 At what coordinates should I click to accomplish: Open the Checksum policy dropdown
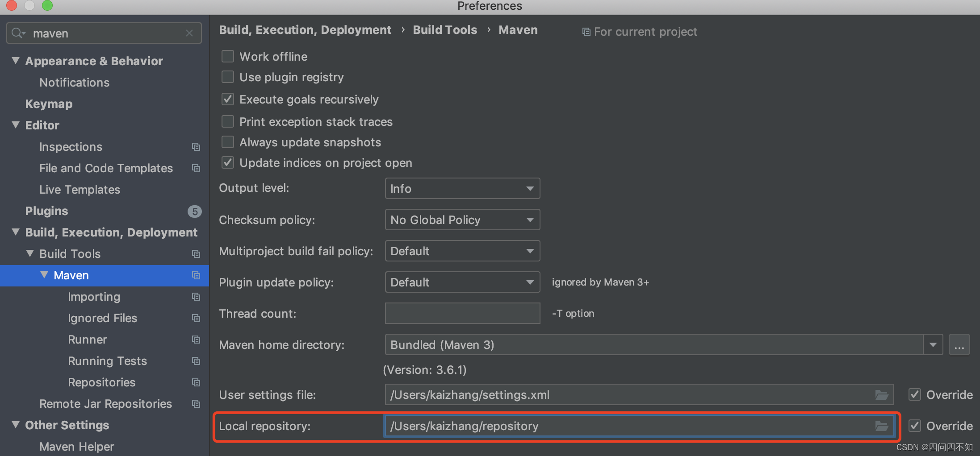[462, 220]
